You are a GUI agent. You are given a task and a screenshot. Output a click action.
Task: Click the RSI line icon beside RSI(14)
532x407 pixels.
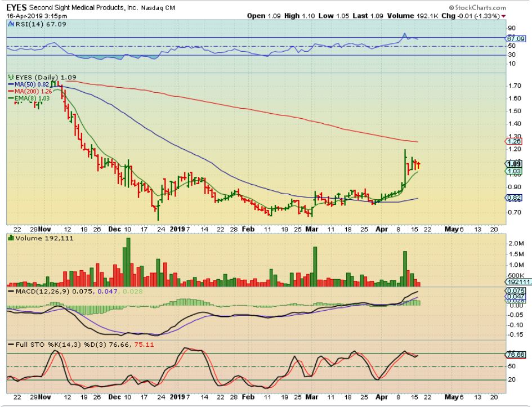click(x=11, y=24)
